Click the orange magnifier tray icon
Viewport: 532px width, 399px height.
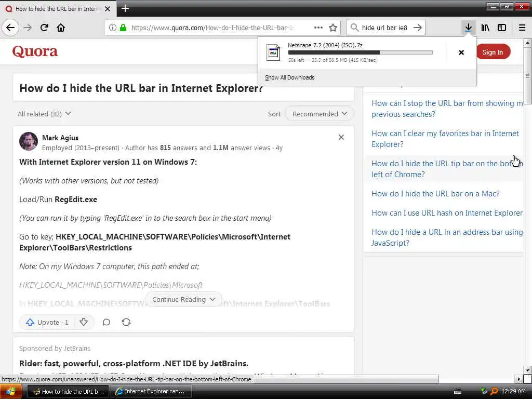pos(495,392)
